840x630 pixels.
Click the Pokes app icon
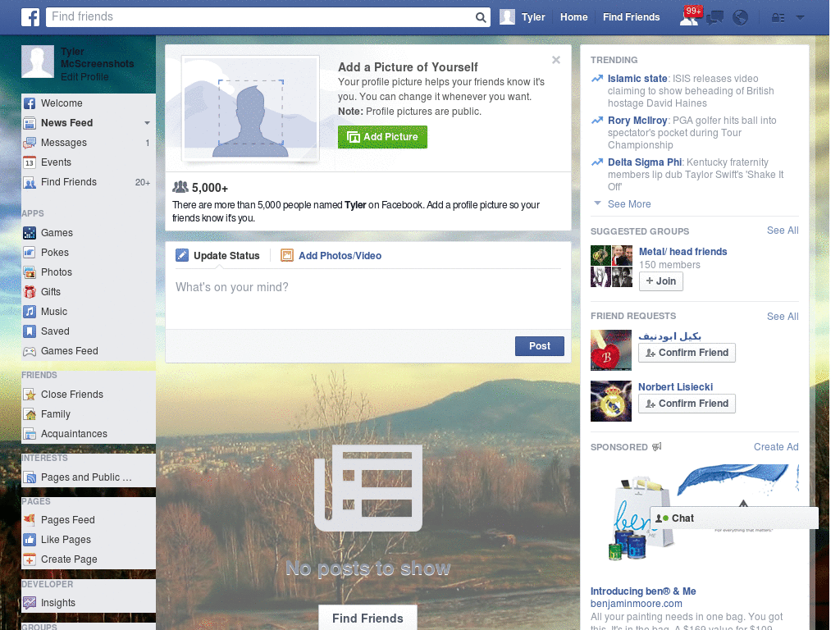[x=30, y=253]
